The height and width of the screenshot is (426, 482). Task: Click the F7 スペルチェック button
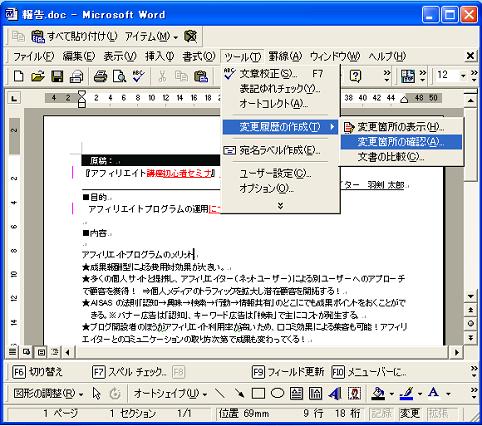(x=129, y=372)
